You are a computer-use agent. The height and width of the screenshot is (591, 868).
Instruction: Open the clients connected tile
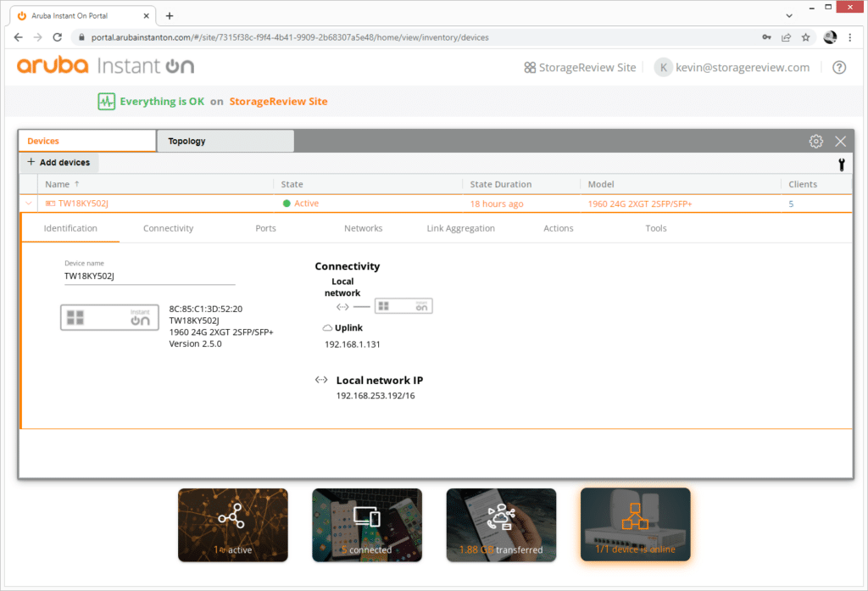tap(367, 525)
